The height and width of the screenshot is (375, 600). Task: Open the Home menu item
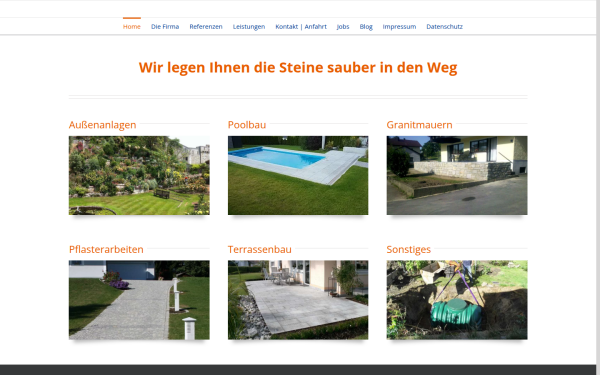[132, 26]
